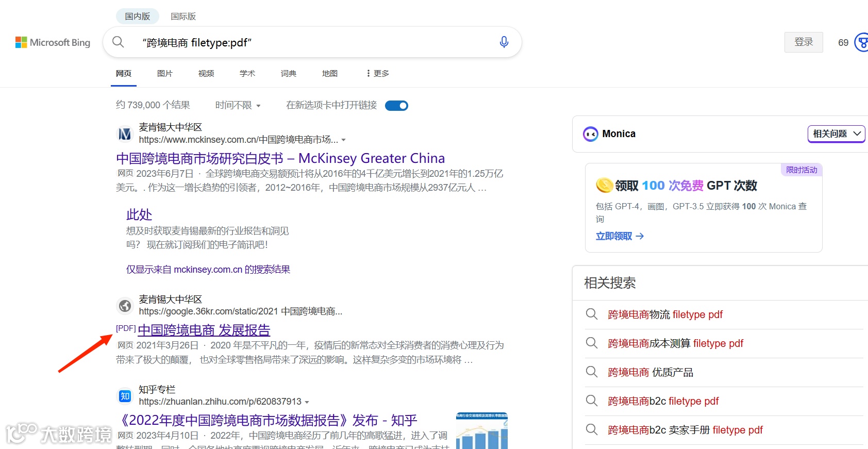
Task: Click the globe favicon of 36kr result
Action: click(x=125, y=306)
